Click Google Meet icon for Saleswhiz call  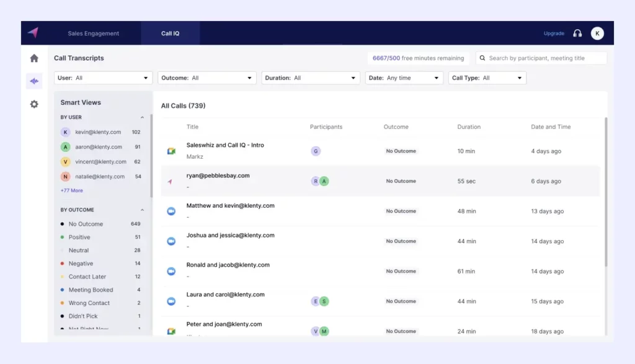click(x=171, y=151)
